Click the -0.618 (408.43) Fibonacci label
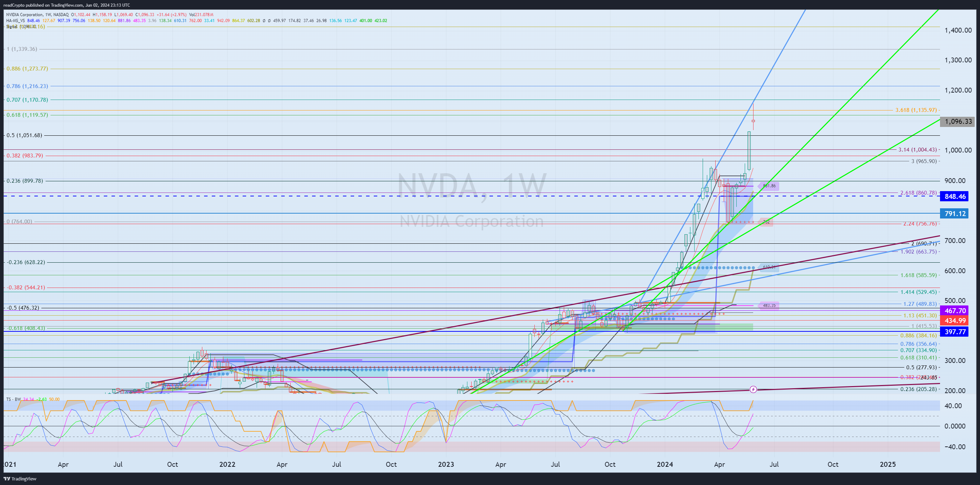The height and width of the screenshot is (485, 980). (x=26, y=328)
